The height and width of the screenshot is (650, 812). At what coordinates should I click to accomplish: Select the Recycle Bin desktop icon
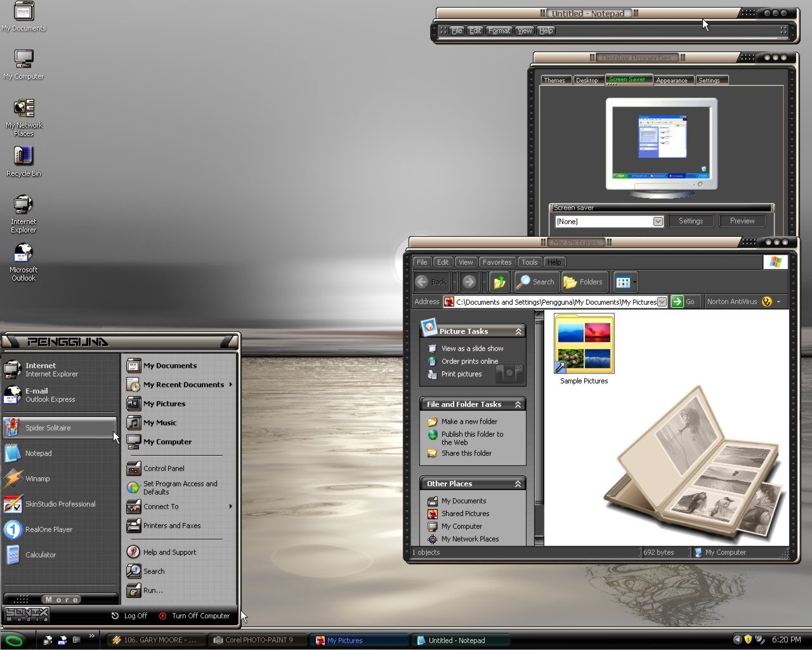pos(23,162)
